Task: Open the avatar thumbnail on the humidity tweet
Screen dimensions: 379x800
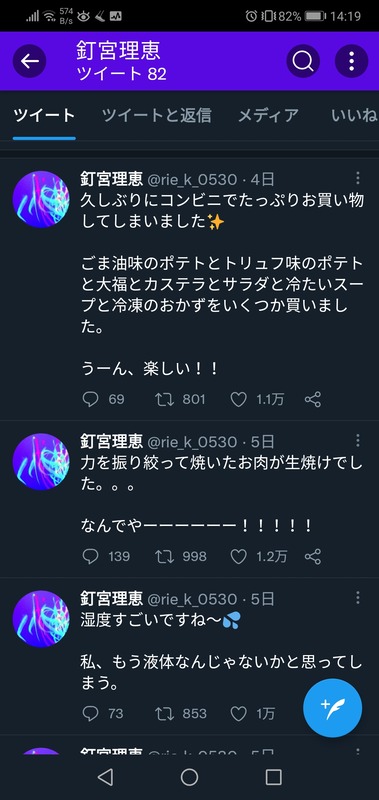Action: click(x=41, y=619)
